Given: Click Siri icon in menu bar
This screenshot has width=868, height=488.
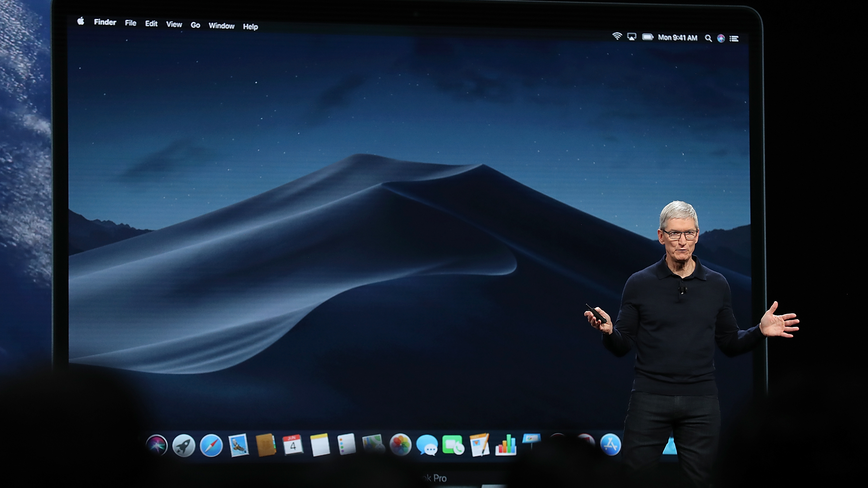Looking at the screenshot, I should pos(721,39).
